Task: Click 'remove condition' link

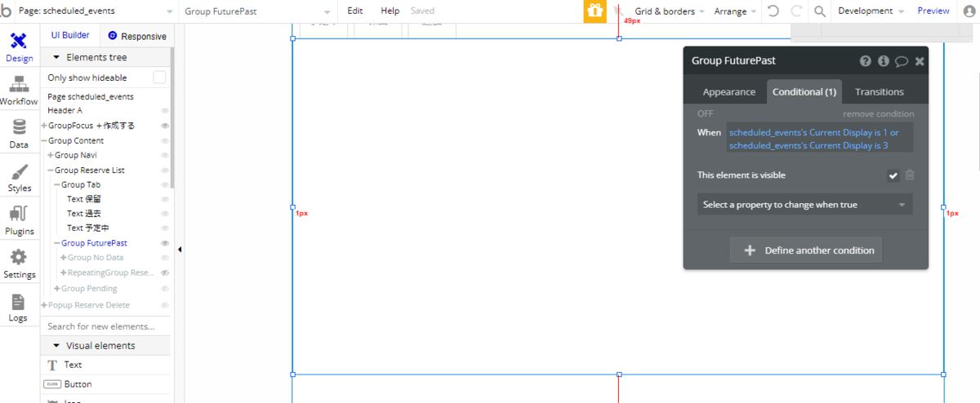Action: point(879,113)
